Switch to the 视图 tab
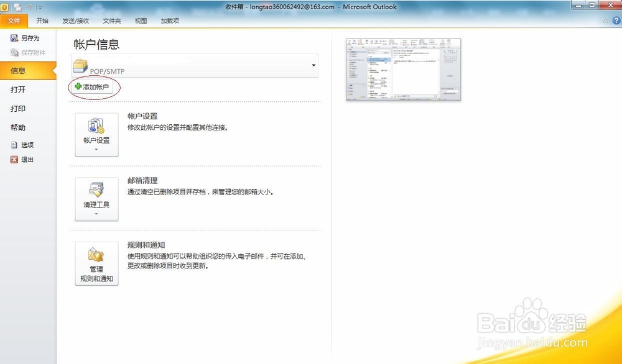The height and width of the screenshot is (364, 622). pos(141,20)
